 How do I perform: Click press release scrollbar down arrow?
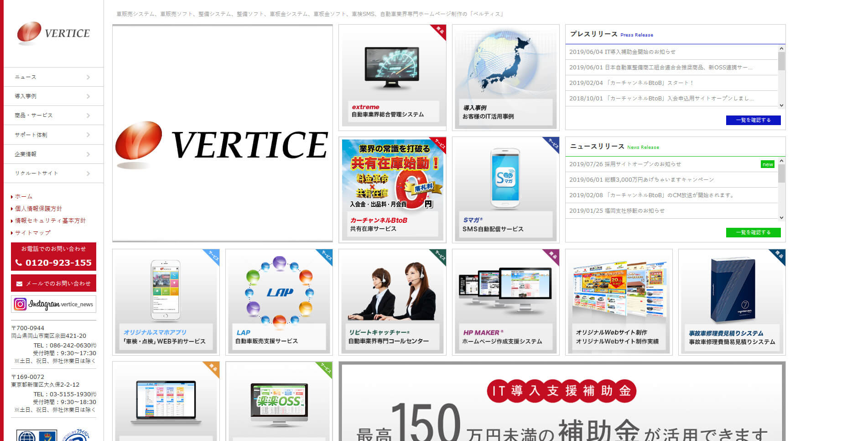(781, 105)
